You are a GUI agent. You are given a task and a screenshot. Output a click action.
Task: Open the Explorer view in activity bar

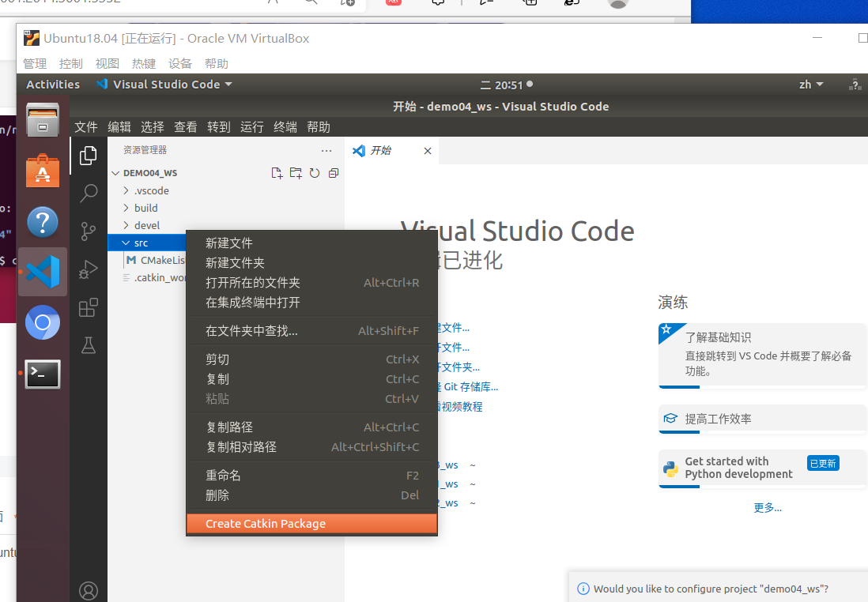89,156
